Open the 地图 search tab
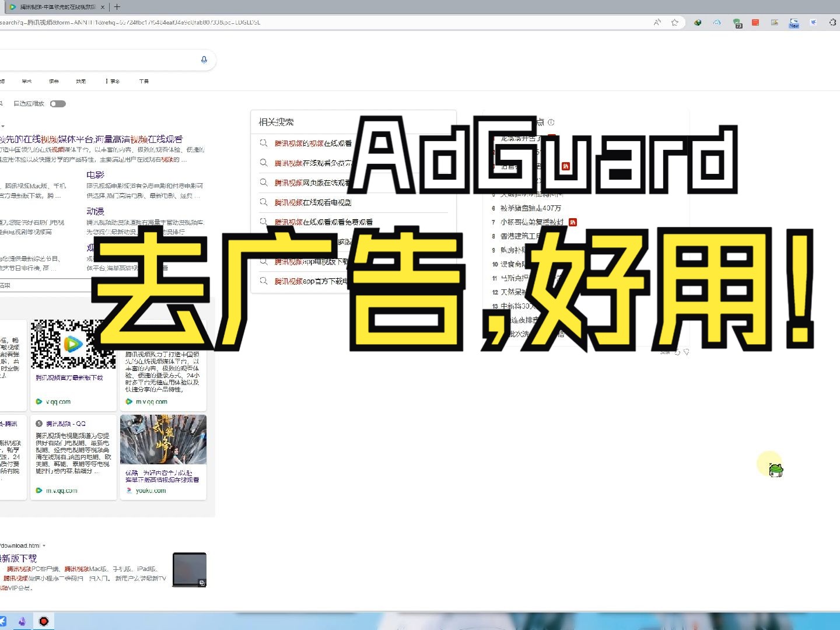840x630 pixels. tap(81, 81)
